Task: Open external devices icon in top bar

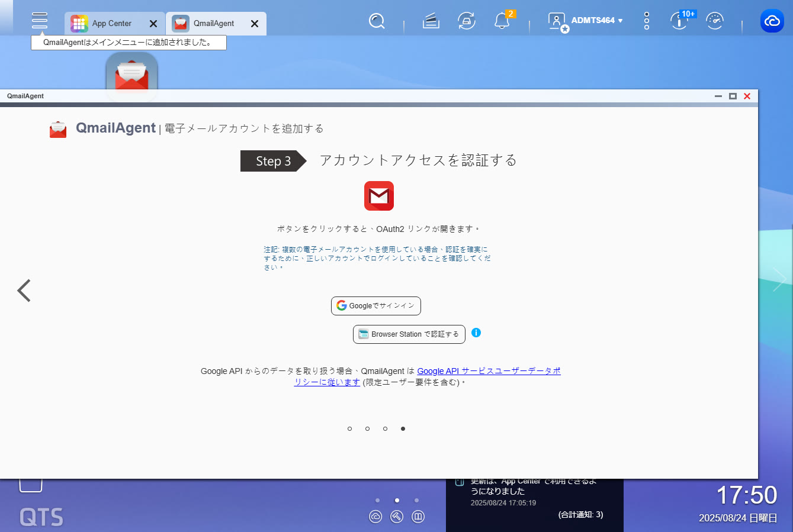Action: [x=467, y=21]
